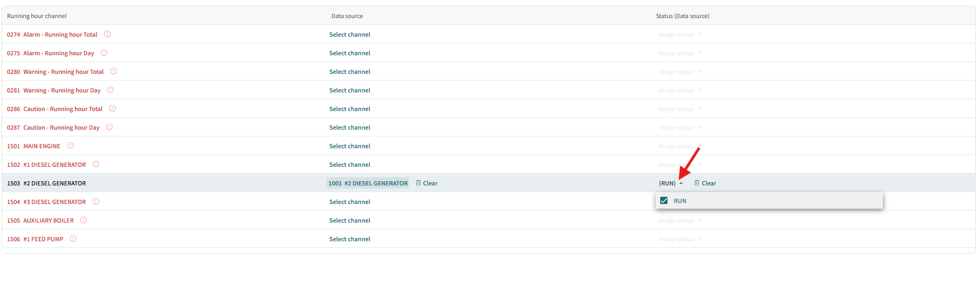Click warning icon beside 1505 AUXILIARY BOILER

tap(84, 220)
